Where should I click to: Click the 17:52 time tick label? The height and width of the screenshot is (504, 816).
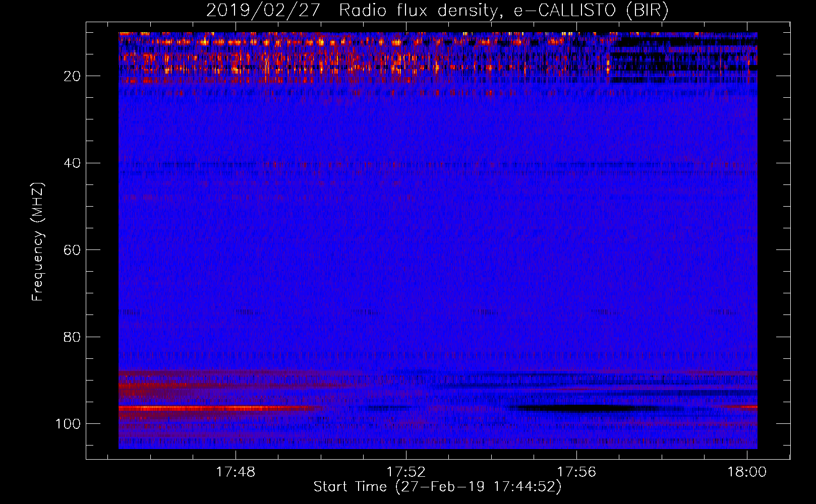(x=406, y=472)
